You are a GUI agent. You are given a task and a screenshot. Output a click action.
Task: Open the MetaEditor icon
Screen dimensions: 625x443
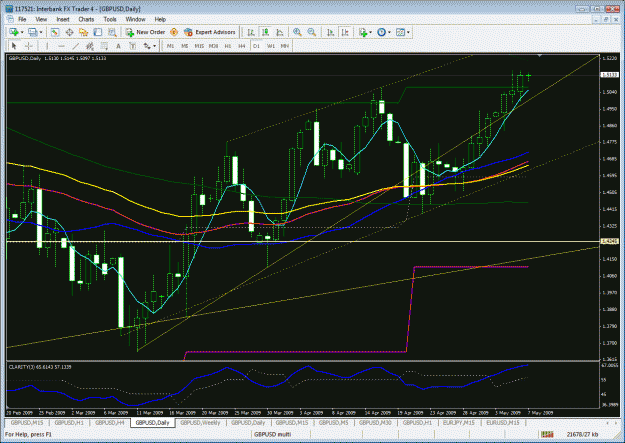pos(174,32)
